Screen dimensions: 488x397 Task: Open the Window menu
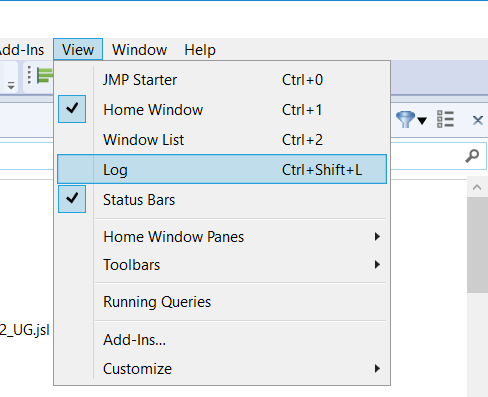point(139,50)
